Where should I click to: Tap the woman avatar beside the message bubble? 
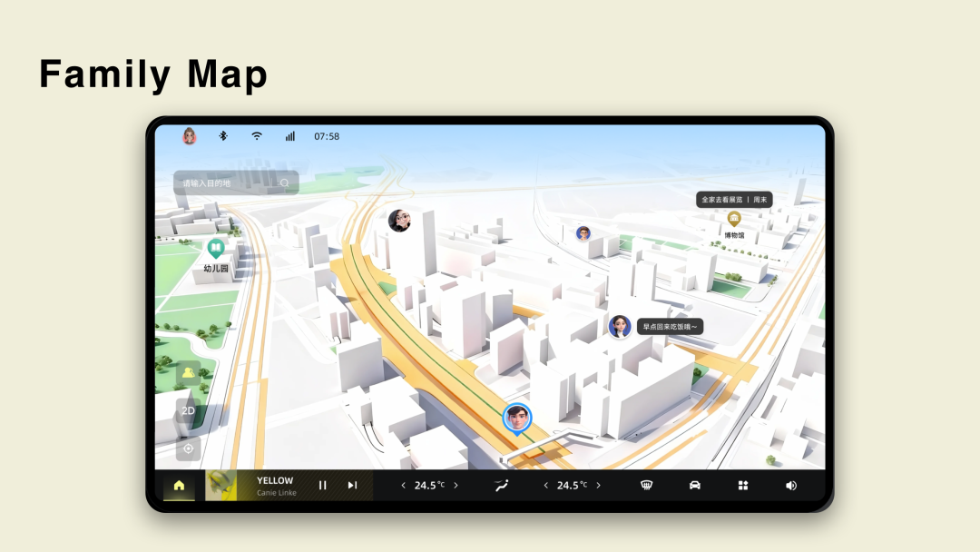[620, 326]
